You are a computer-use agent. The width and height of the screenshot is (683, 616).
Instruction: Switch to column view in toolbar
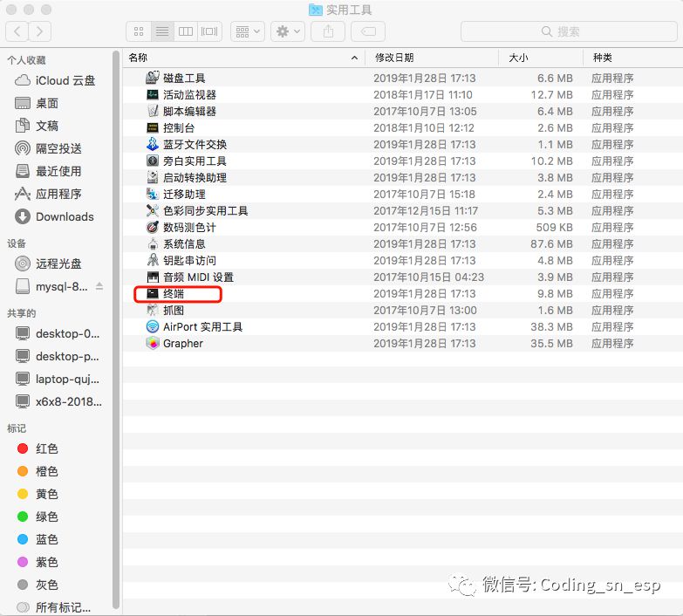click(x=186, y=31)
